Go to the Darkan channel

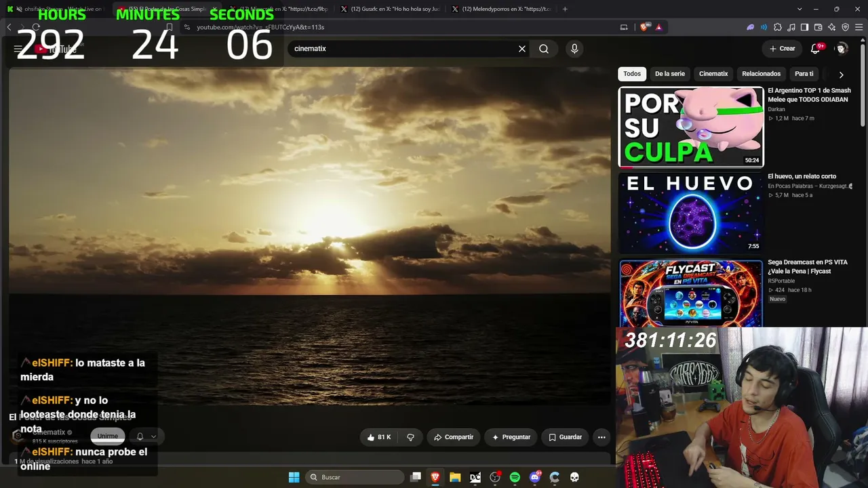coord(776,109)
